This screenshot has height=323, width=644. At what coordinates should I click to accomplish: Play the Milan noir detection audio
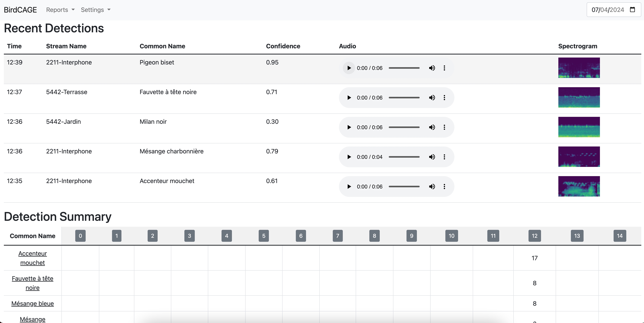click(x=349, y=127)
